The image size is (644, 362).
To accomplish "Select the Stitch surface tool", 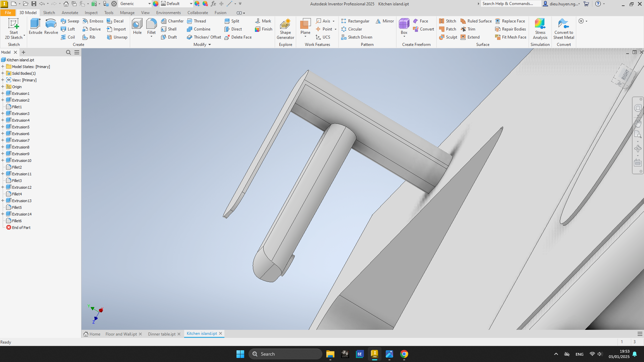I will point(447,21).
